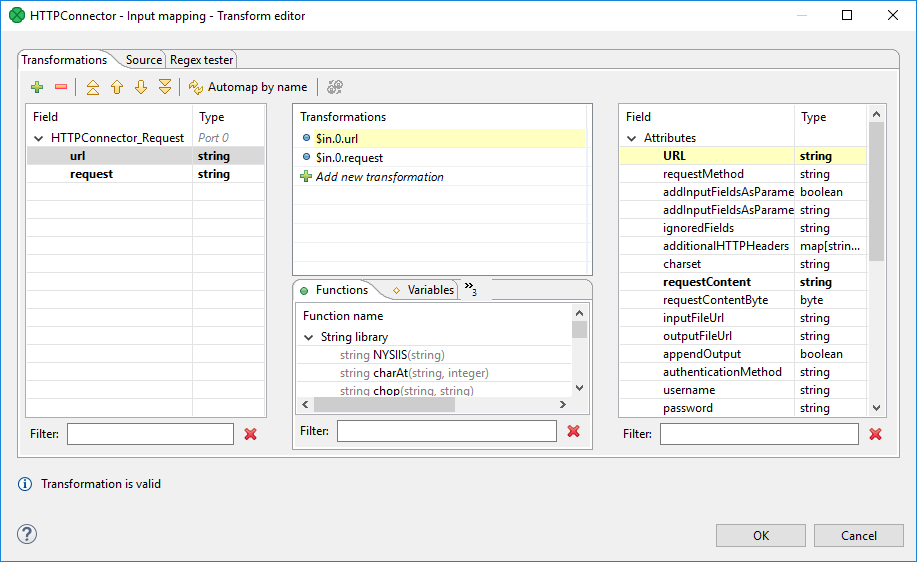
Task: Select the Variables tab
Action: coord(425,290)
